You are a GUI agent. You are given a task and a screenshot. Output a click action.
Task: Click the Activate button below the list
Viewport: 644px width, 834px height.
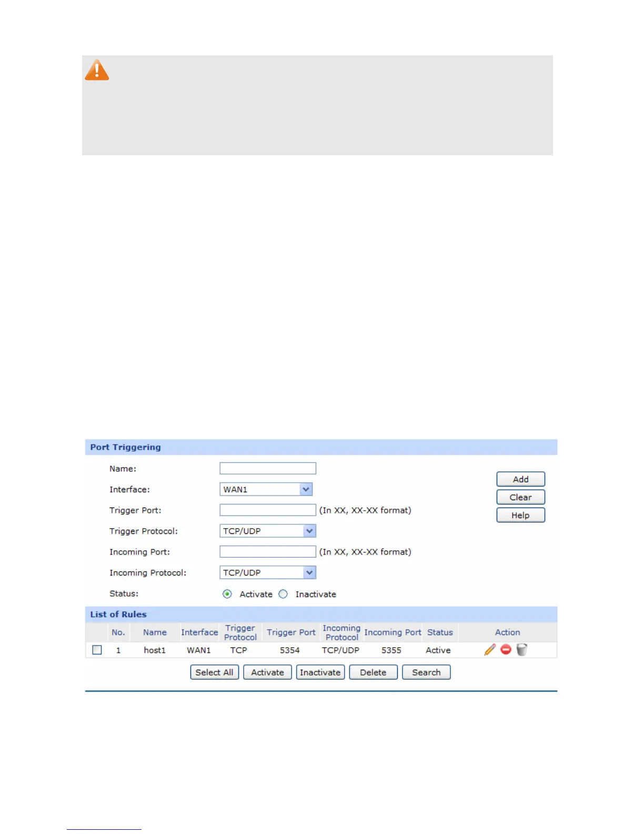(267, 672)
